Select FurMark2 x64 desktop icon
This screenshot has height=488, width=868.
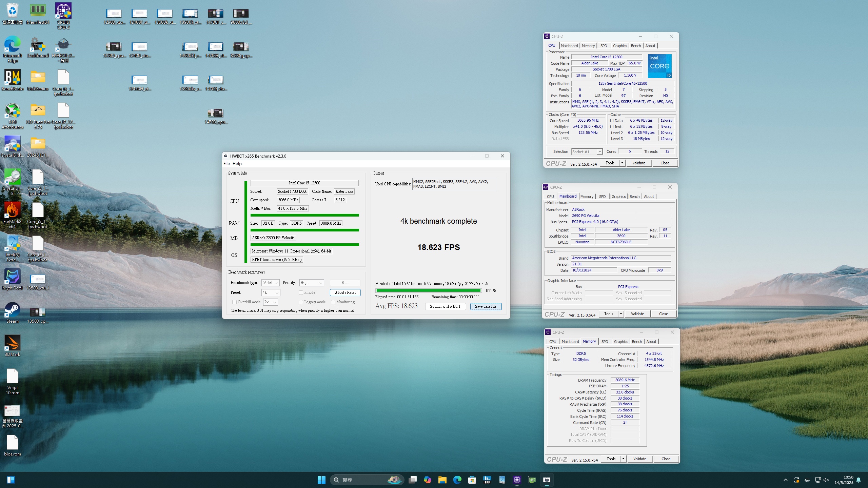[x=13, y=216]
